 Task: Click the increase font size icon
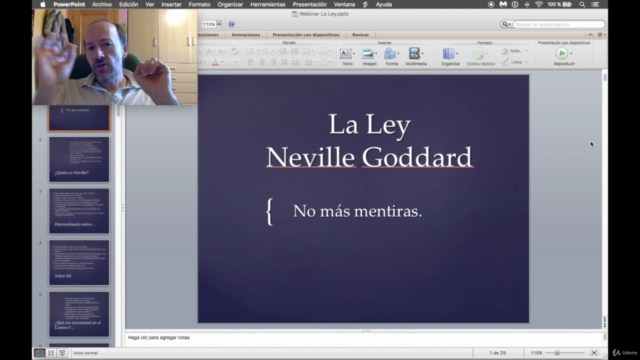click(210, 51)
